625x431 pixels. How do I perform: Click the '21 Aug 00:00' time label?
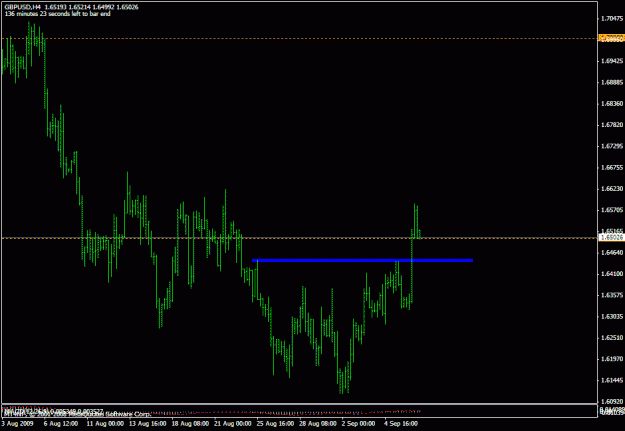pyautogui.click(x=231, y=423)
